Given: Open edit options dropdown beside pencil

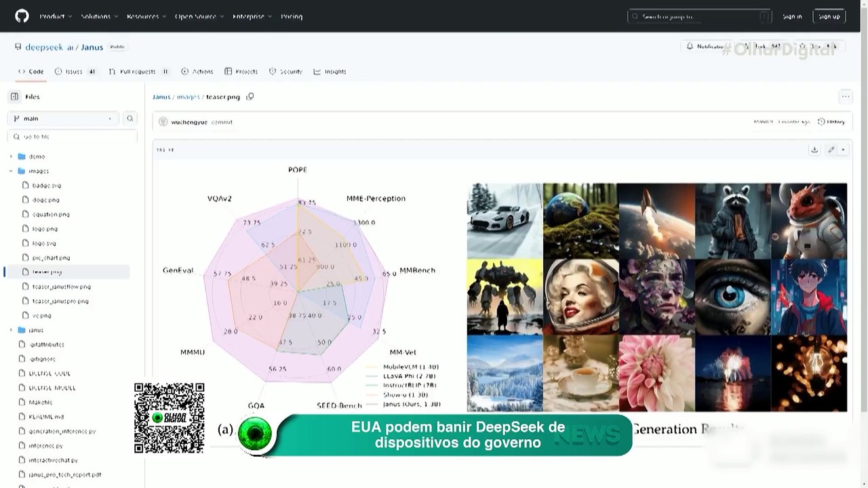Looking at the screenshot, I should [844, 150].
